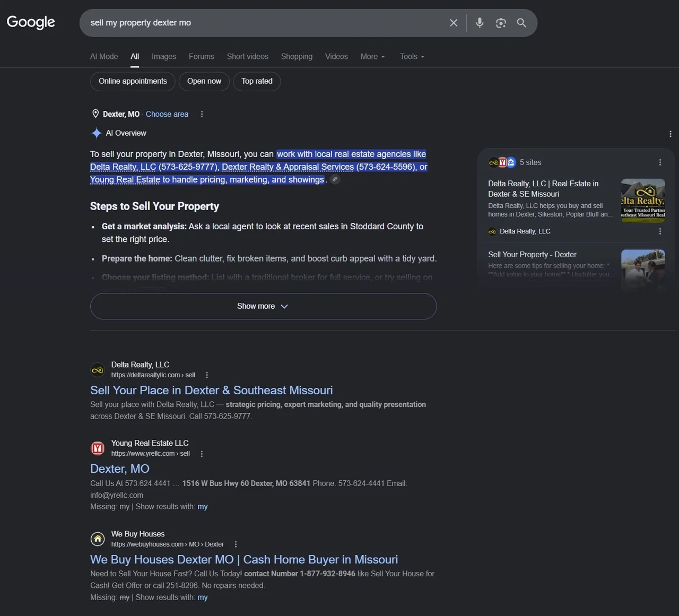Expand the More search categories dropdown
Screen dimensions: 679x616
click(373, 56)
